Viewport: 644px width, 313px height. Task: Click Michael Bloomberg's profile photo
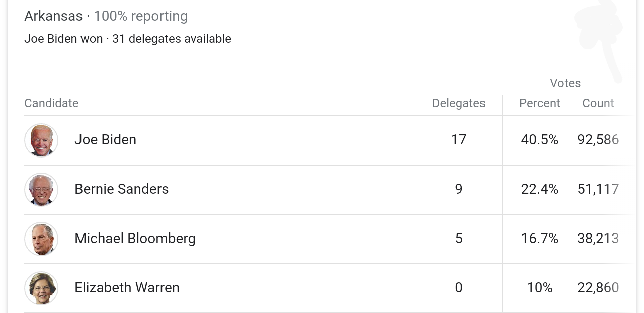pyautogui.click(x=41, y=239)
